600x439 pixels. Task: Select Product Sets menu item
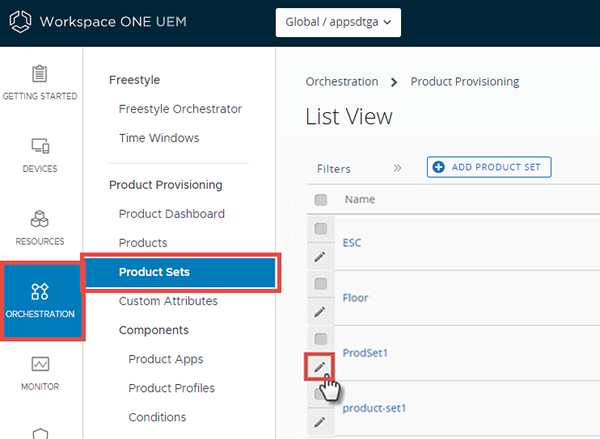coord(180,272)
